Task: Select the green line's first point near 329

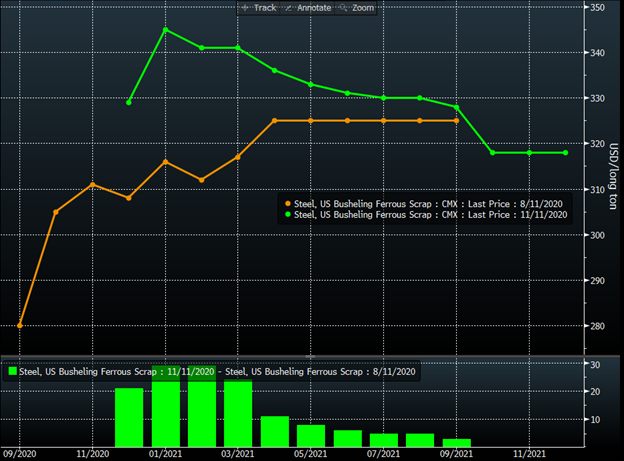Action: (129, 102)
